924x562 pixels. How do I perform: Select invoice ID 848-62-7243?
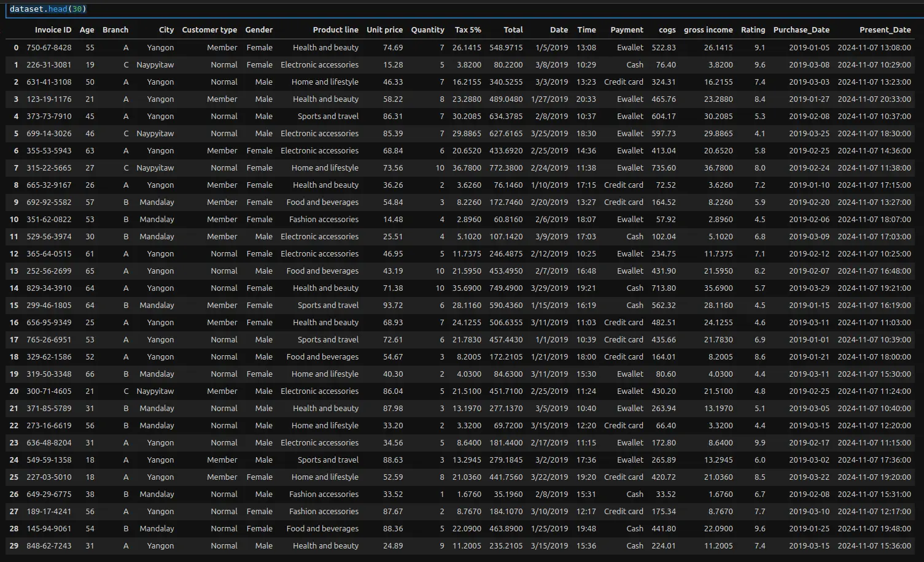pyautogui.click(x=49, y=545)
